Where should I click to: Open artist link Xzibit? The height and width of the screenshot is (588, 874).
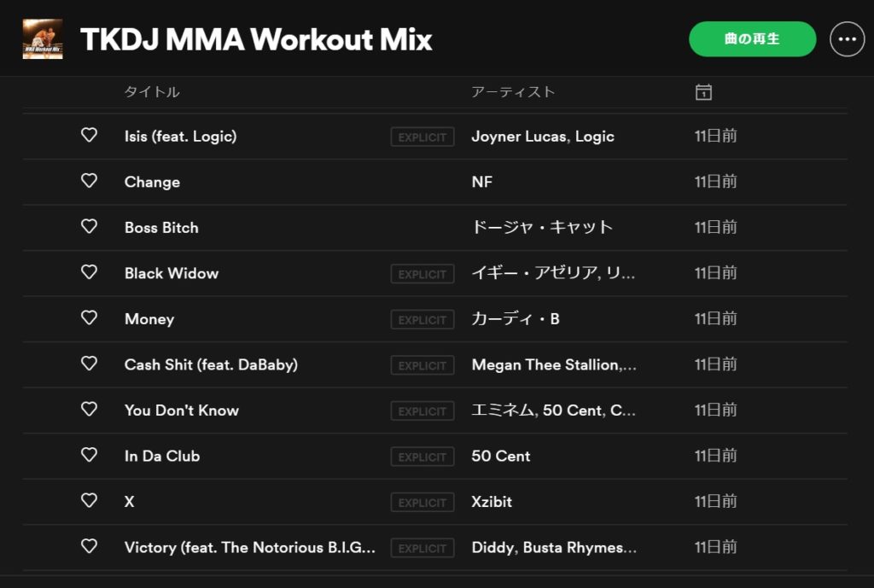point(492,502)
